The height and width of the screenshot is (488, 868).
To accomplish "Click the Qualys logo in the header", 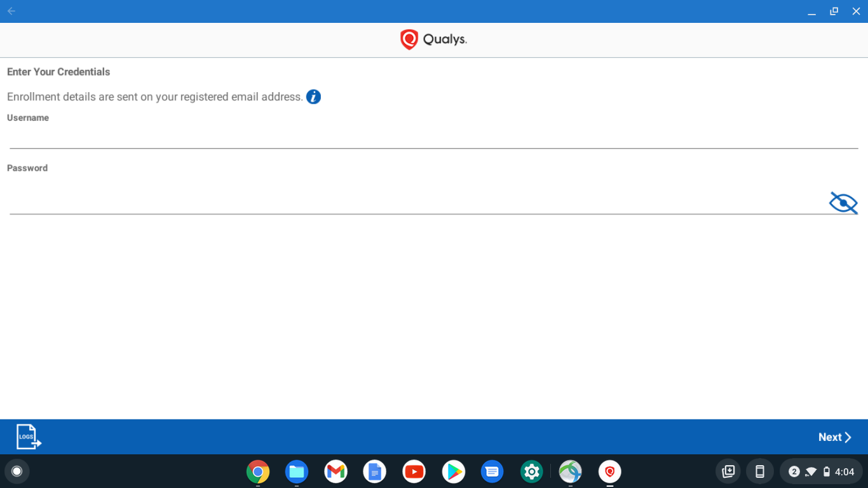I will [x=433, y=39].
